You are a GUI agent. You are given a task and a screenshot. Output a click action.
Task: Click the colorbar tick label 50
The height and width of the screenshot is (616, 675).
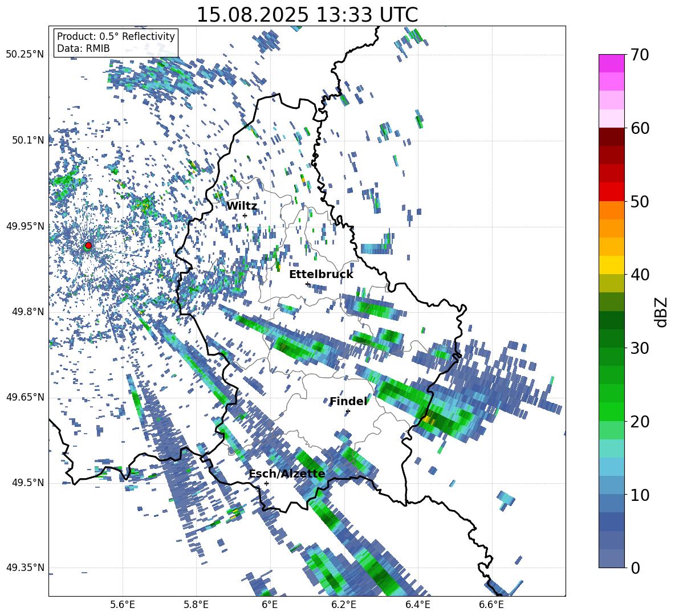tap(640, 202)
